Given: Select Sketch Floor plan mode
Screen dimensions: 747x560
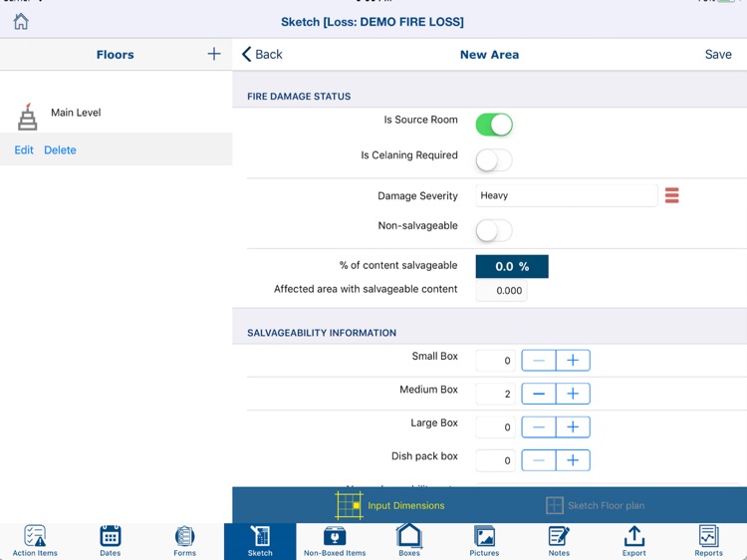Looking at the screenshot, I should pos(595,505).
